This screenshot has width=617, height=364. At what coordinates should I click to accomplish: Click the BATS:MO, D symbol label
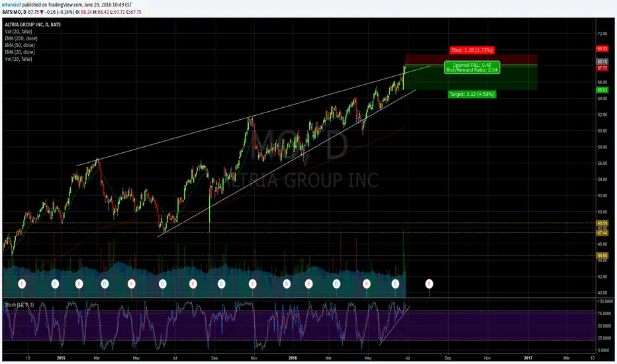click(14, 12)
